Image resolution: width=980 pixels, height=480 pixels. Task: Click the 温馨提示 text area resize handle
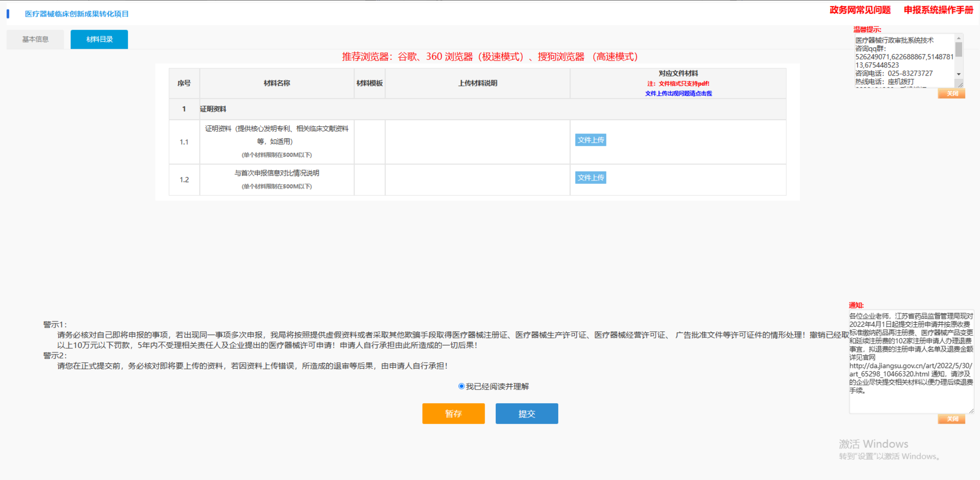pyautogui.click(x=961, y=85)
